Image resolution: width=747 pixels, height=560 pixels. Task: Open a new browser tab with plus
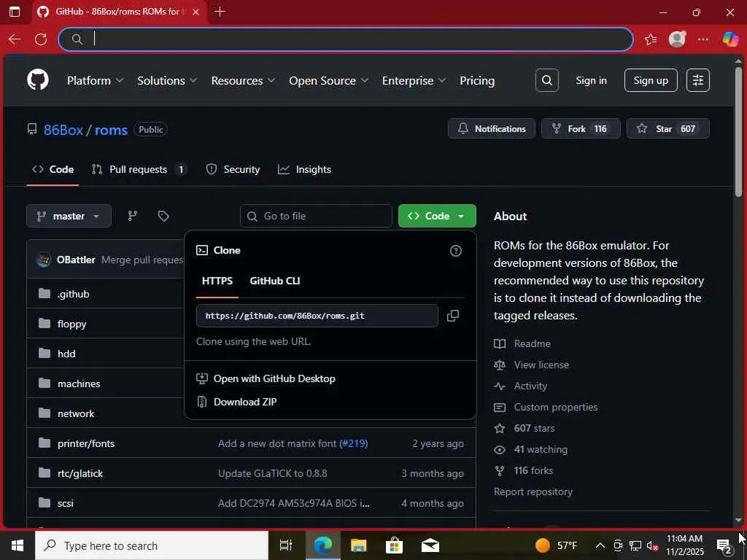pos(220,12)
